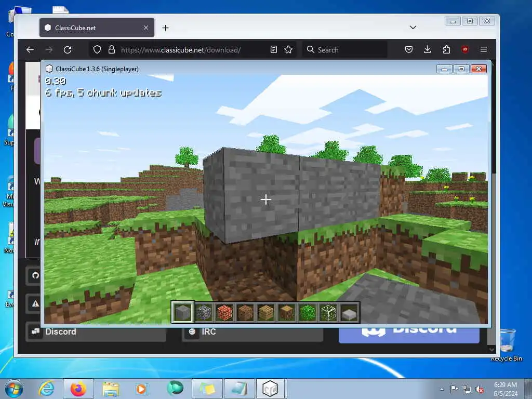The width and height of the screenshot is (532, 399).
Task: Open the Action Center flag icon
Action: [454, 389]
